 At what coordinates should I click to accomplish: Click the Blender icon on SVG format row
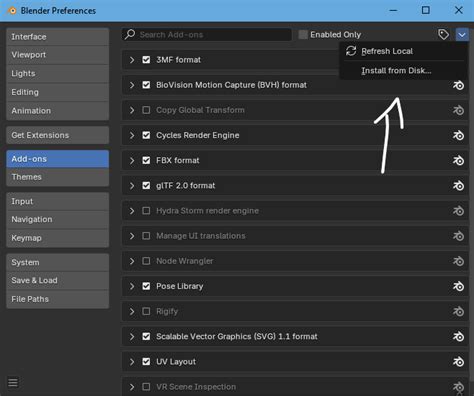[458, 336]
